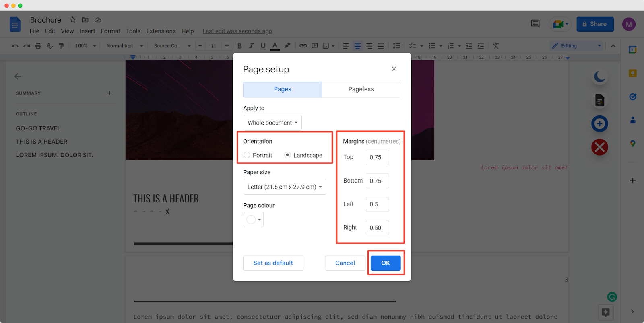Share the Brochure document
The height and width of the screenshot is (323, 644).
[595, 24]
